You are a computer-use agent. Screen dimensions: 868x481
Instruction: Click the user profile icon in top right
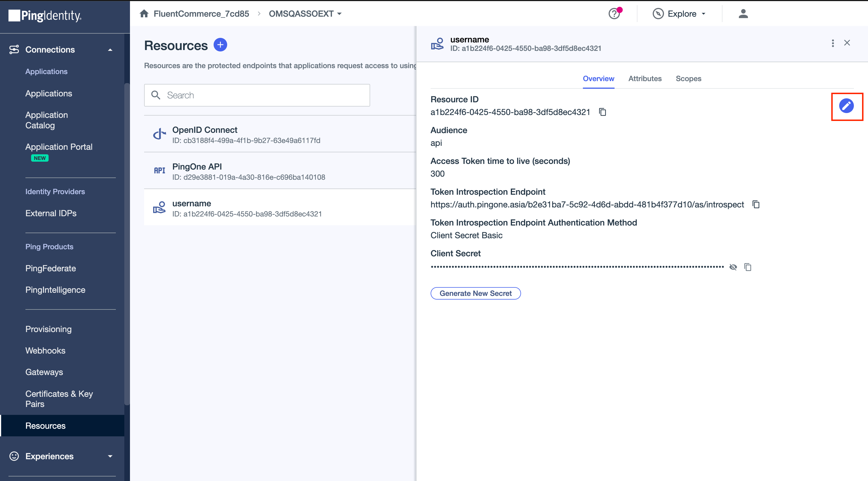click(743, 13)
